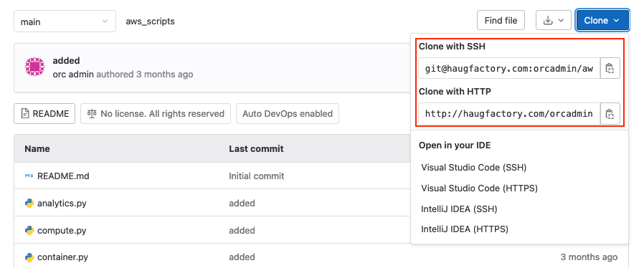Screen dimensions: 644x268
Task: Click No license. All rights reserved
Action: pyautogui.click(x=156, y=114)
